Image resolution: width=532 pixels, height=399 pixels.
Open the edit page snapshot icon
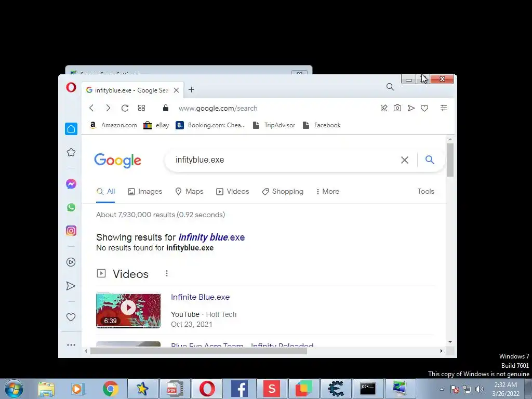(x=384, y=108)
